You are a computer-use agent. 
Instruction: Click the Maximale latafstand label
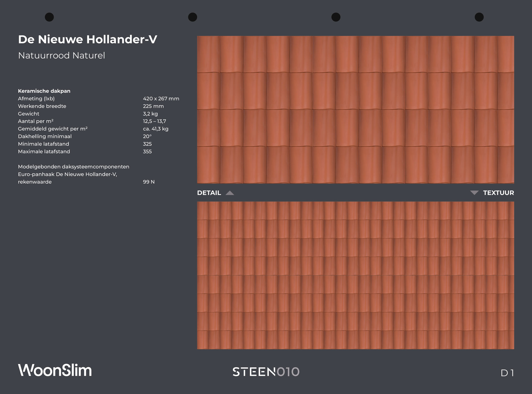click(x=44, y=152)
